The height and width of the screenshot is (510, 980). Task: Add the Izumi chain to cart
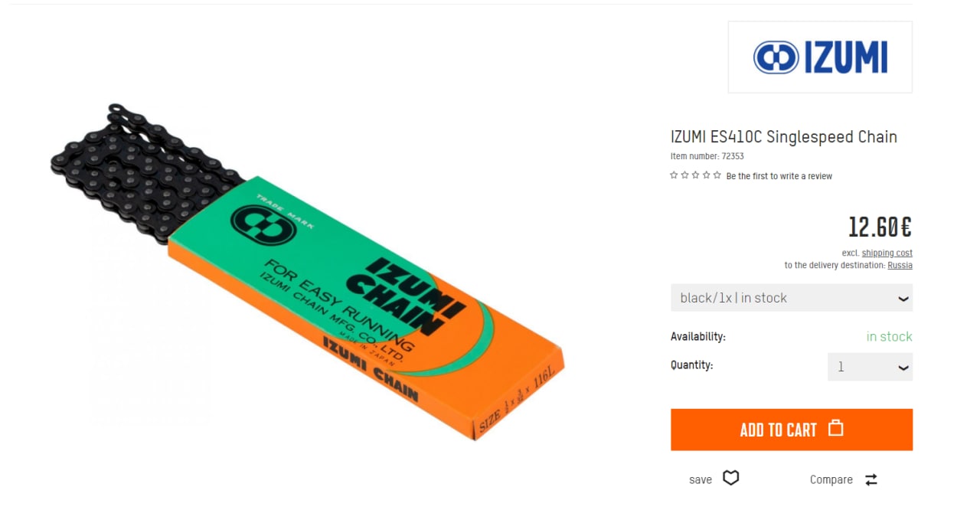792,430
